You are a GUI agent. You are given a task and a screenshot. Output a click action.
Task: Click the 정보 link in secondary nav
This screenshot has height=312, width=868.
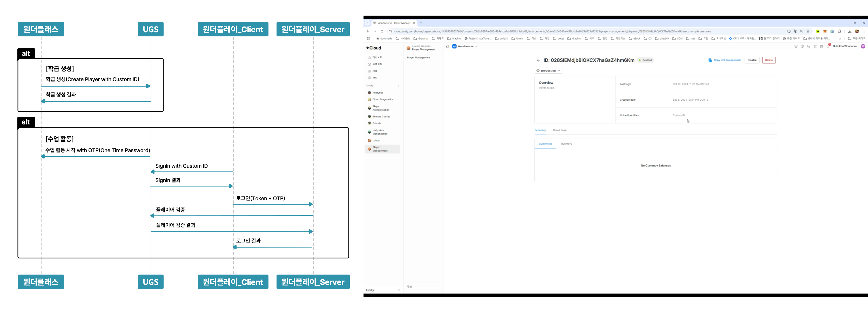point(409,287)
